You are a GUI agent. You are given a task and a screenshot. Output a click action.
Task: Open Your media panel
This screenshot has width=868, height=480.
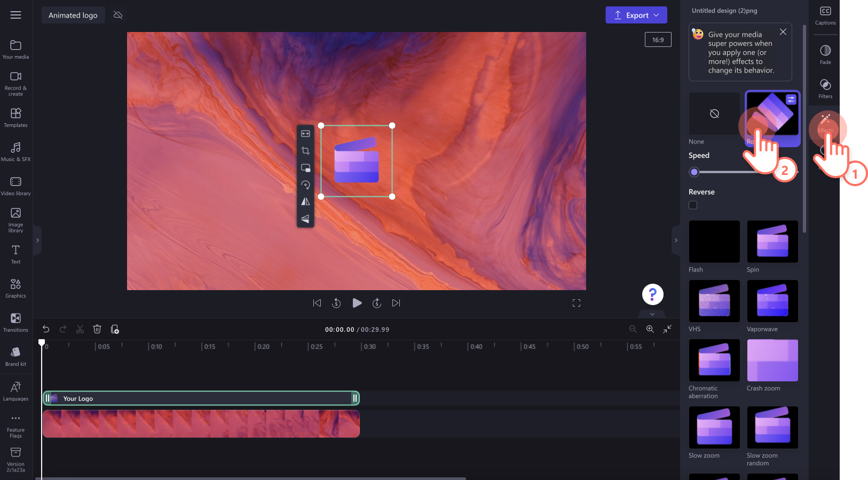(16, 50)
